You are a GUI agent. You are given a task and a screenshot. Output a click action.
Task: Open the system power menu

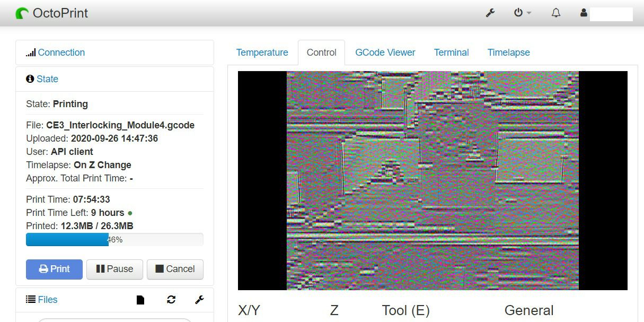pos(522,13)
